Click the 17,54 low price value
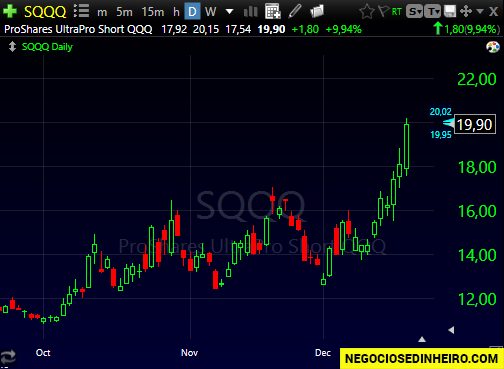This screenshot has height=369, width=504. (x=238, y=29)
